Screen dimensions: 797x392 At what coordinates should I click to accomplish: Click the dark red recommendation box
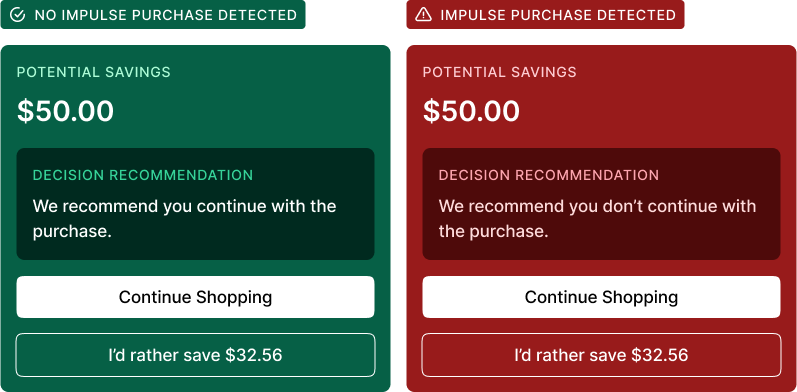pos(601,204)
